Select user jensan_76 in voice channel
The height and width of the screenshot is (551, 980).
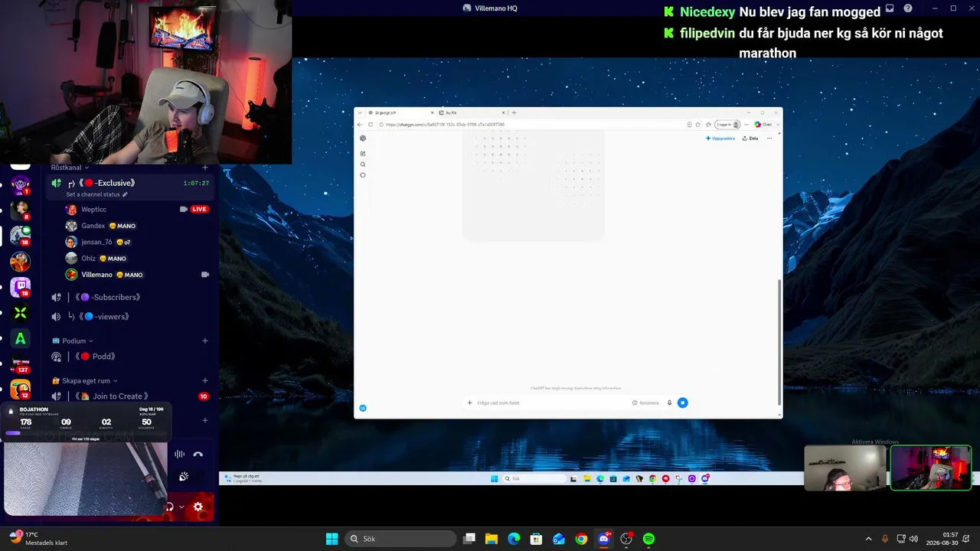pos(97,243)
